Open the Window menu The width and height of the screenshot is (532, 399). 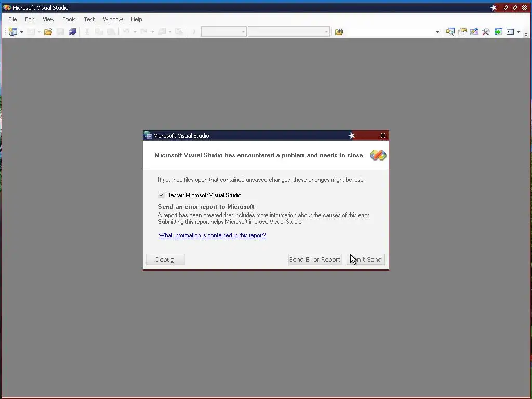(113, 19)
